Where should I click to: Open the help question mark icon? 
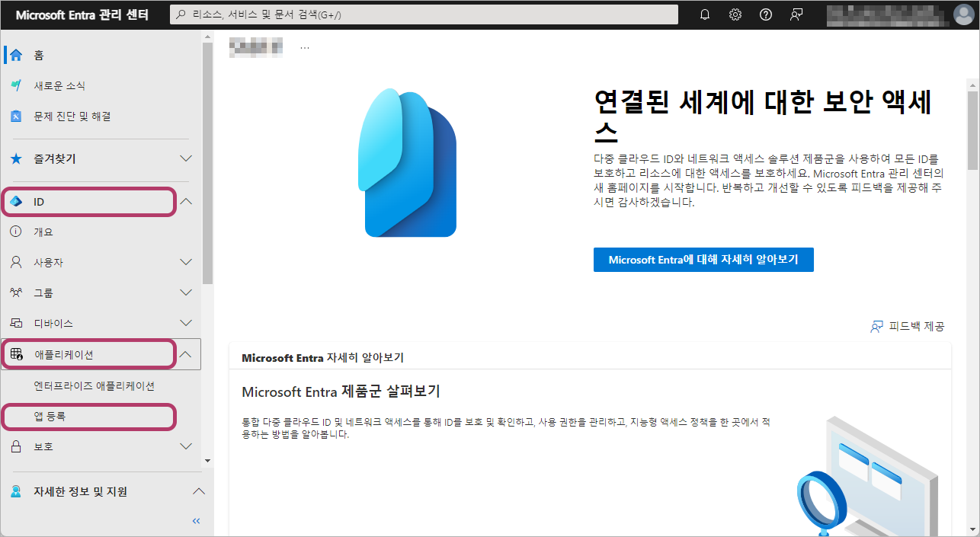point(766,14)
